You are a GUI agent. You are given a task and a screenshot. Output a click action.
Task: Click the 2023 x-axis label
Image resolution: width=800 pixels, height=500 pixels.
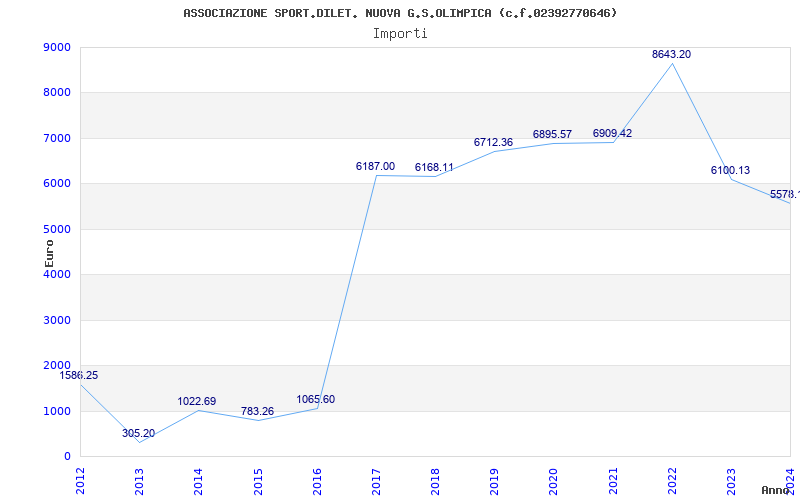click(x=731, y=481)
